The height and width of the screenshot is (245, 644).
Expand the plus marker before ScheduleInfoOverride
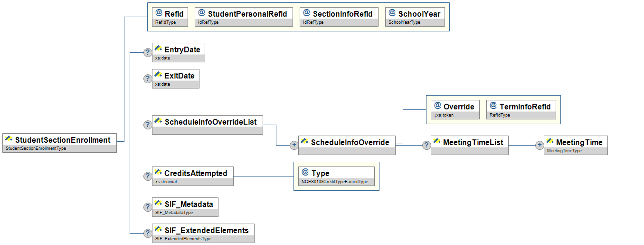tap(294, 146)
